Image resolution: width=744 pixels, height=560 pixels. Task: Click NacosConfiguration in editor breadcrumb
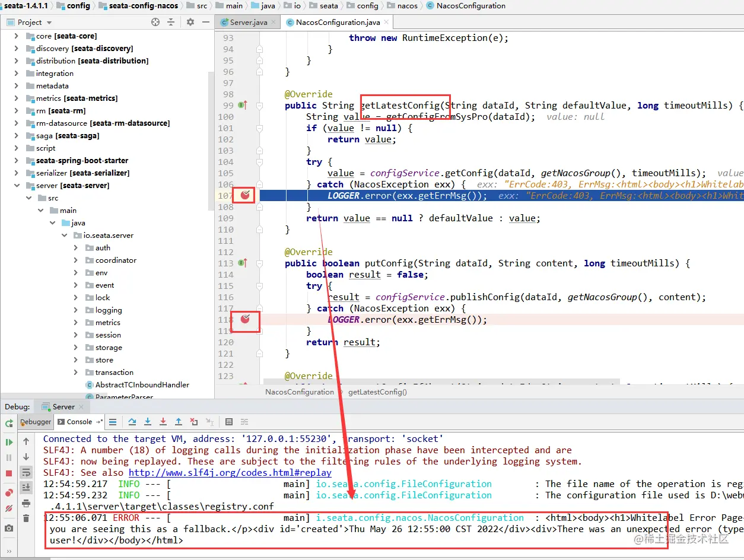pos(300,392)
